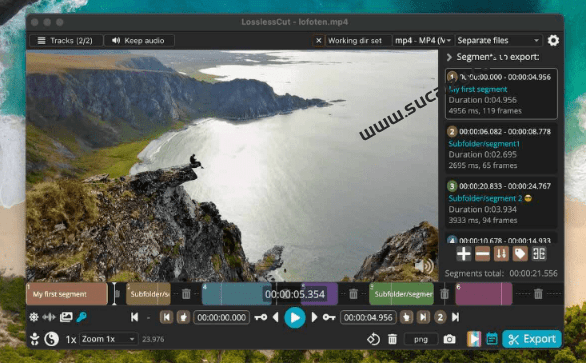
Task: Set segment end at current position
Action: (406, 317)
